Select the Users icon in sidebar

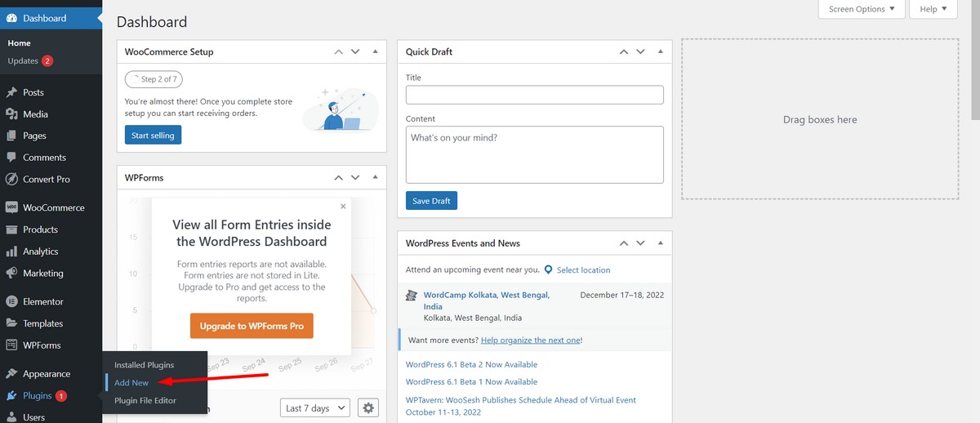point(11,417)
